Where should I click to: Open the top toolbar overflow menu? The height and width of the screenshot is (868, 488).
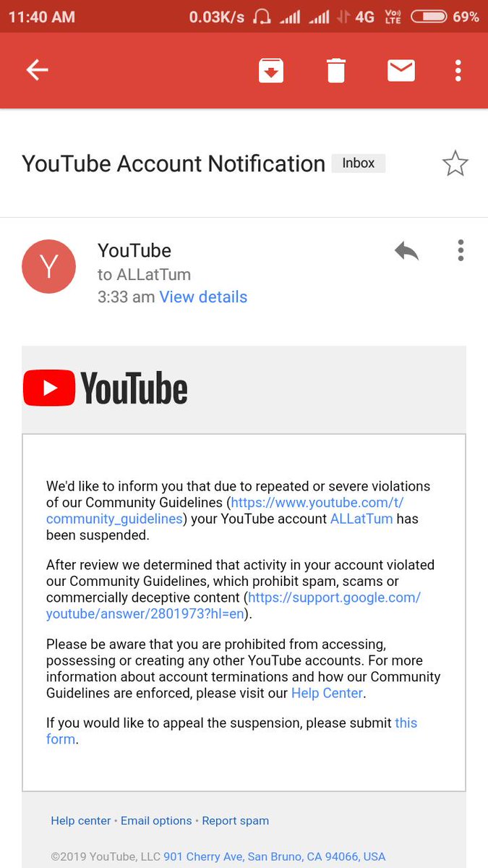[x=458, y=70]
